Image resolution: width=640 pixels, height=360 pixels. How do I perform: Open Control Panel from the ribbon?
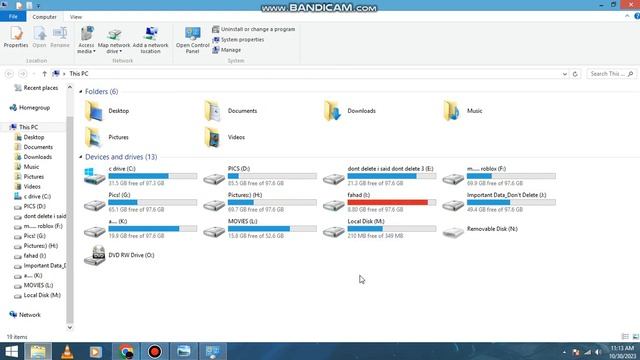pyautogui.click(x=192, y=40)
